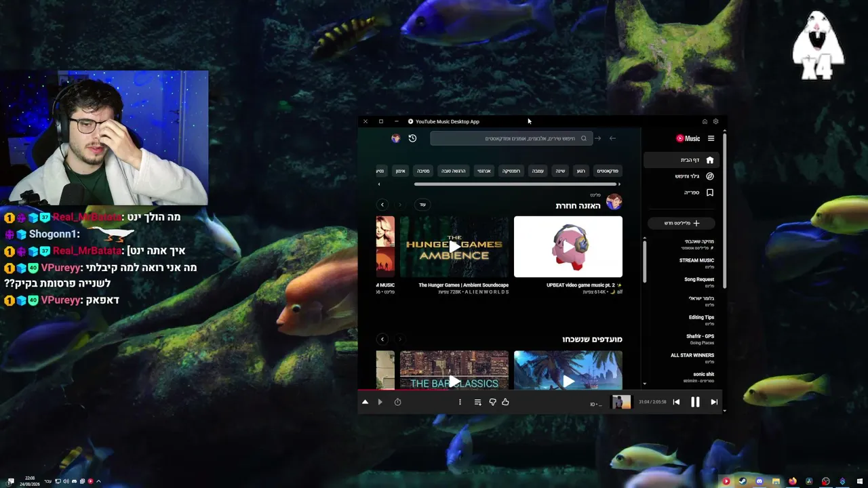Show next items in האזנה חוזרת carousel

pyautogui.click(x=382, y=205)
